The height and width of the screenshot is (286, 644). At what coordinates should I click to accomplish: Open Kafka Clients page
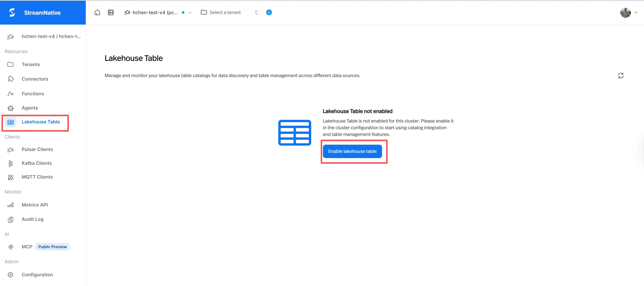click(x=37, y=163)
